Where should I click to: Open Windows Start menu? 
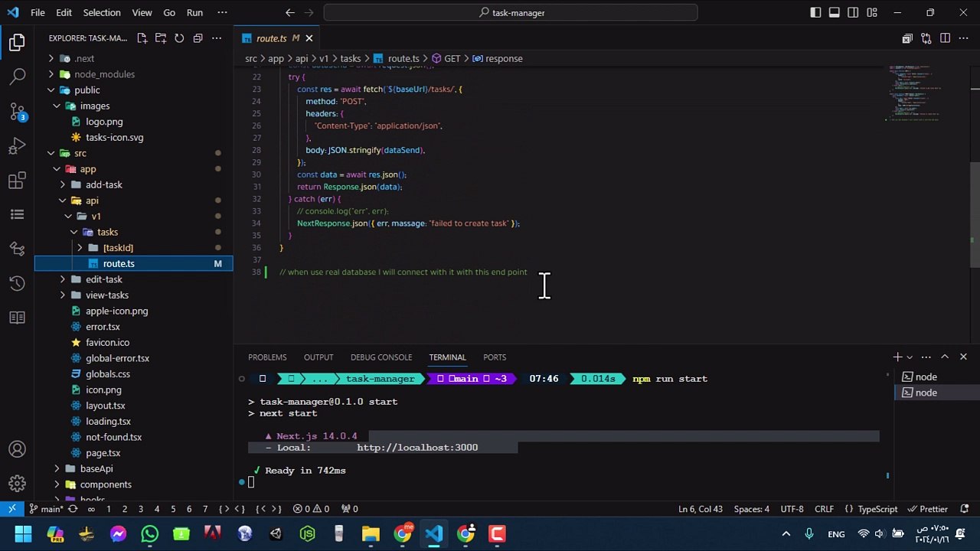23,533
